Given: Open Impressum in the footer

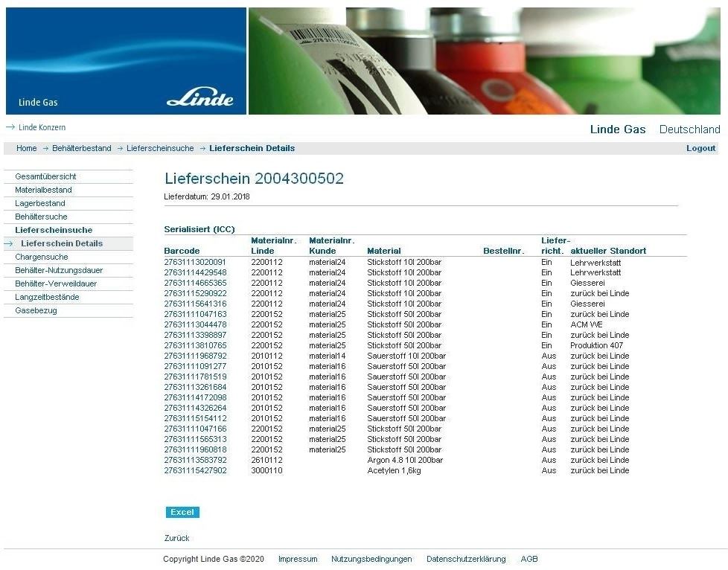Looking at the screenshot, I should (x=297, y=559).
